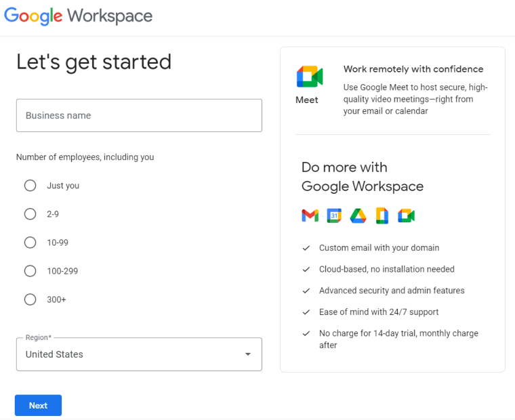The height and width of the screenshot is (420, 515).
Task: Choose the 10-99 employees radio button
Action: [x=30, y=243]
